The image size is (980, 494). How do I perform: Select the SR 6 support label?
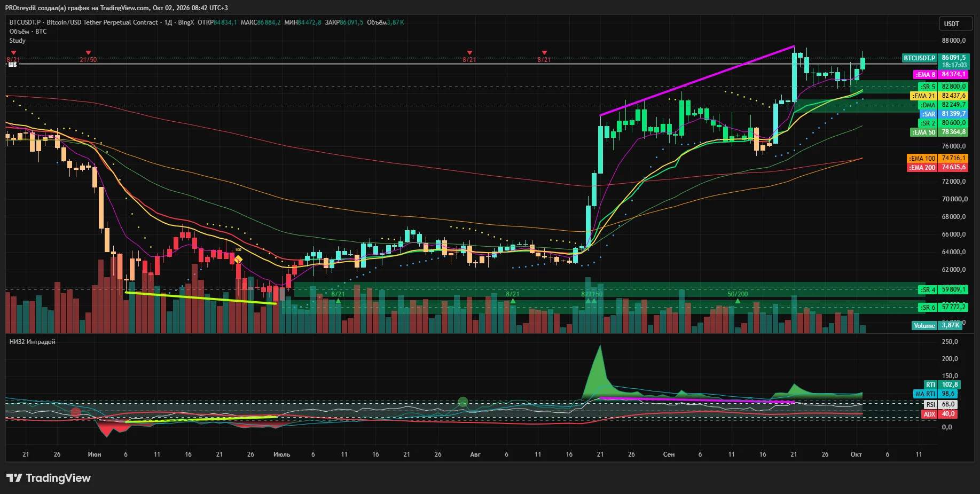pos(943,307)
